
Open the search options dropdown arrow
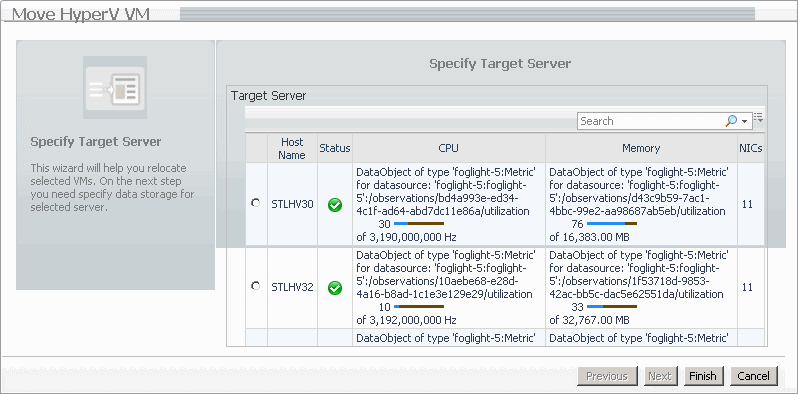[745, 122]
